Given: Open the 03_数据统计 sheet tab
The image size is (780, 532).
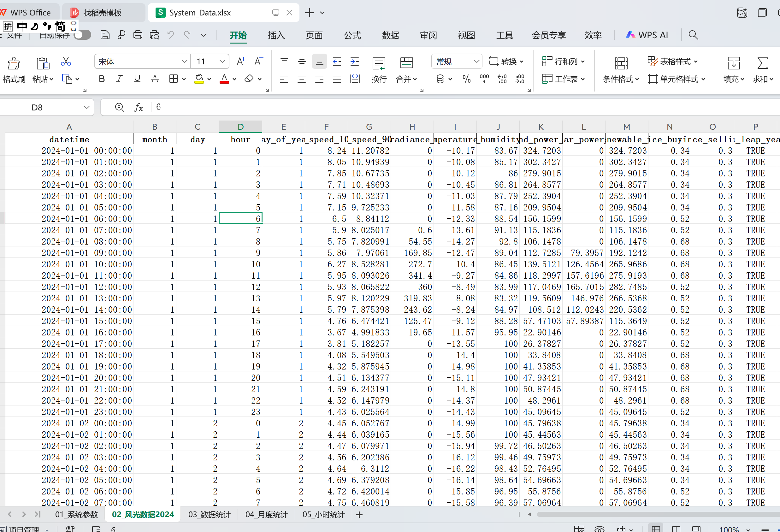Looking at the screenshot, I should point(210,515).
